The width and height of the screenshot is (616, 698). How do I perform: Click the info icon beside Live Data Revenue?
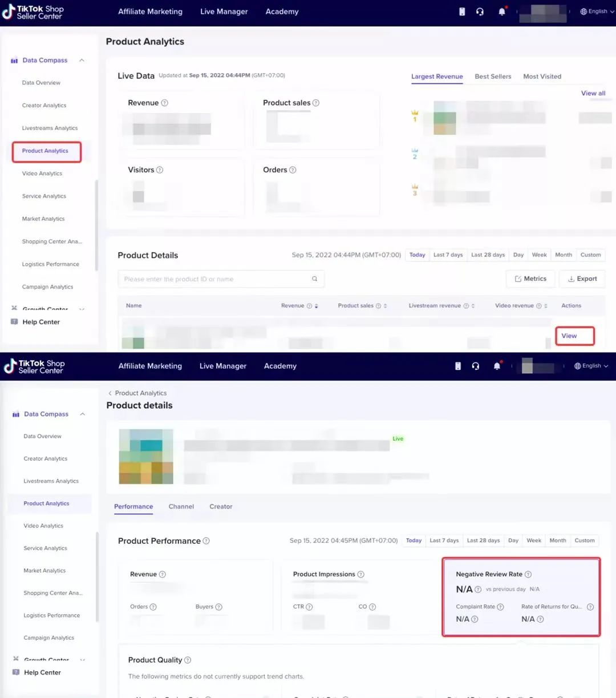(x=165, y=103)
